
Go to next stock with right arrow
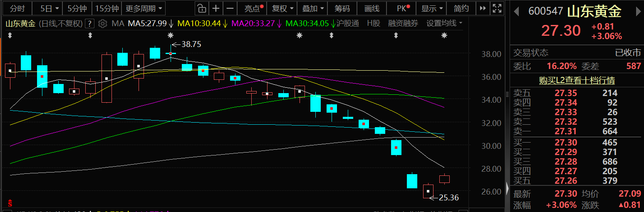[x=639, y=12]
